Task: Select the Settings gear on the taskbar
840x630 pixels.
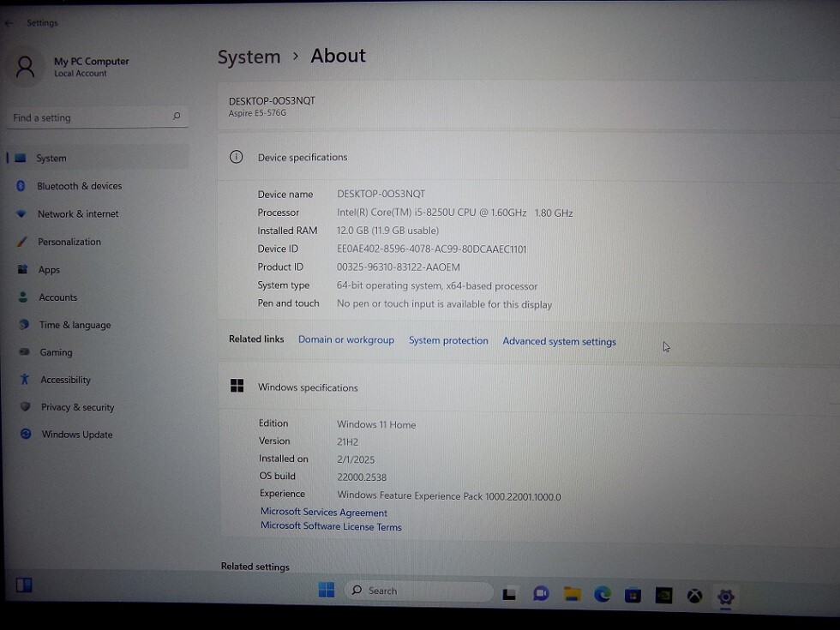Action: [x=725, y=597]
